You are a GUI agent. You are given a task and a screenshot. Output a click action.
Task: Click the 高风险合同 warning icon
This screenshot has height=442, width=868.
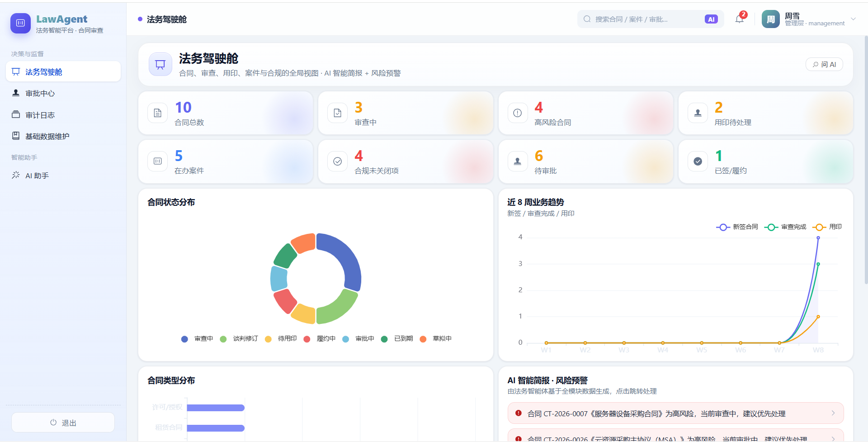coord(518,113)
